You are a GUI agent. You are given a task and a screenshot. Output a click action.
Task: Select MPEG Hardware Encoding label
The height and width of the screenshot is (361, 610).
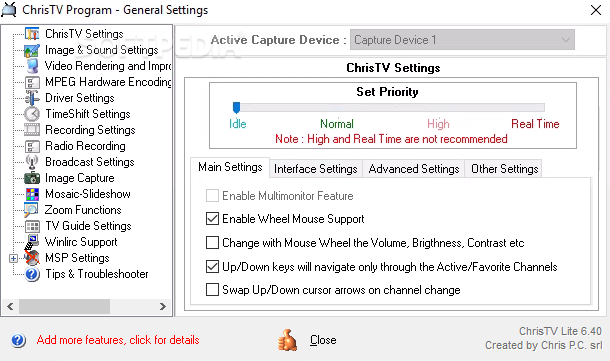coord(108,82)
